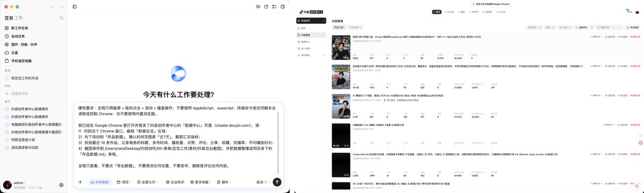Open the 最新发布 sort dropdown
The image size is (644, 193).
point(584,27)
